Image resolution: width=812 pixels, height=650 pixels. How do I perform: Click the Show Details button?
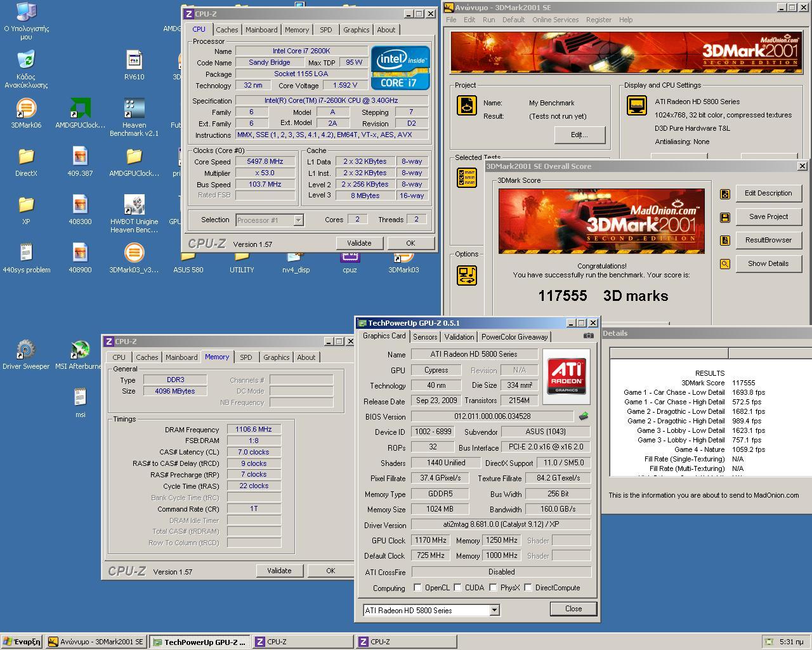coord(768,263)
